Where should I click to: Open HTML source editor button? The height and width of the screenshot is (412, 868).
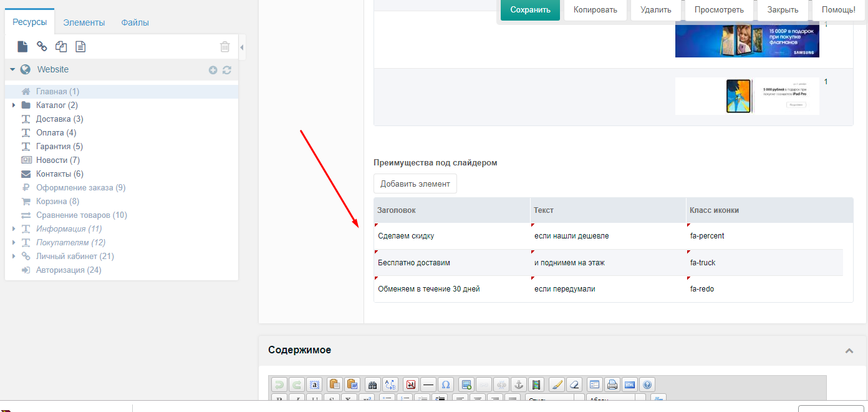click(630, 385)
